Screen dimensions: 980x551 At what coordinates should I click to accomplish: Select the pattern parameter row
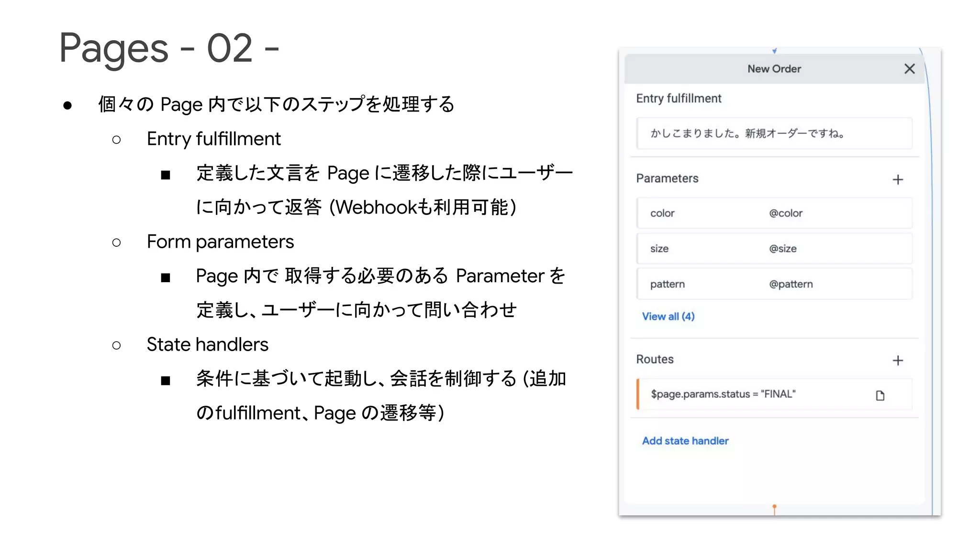(x=774, y=284)
